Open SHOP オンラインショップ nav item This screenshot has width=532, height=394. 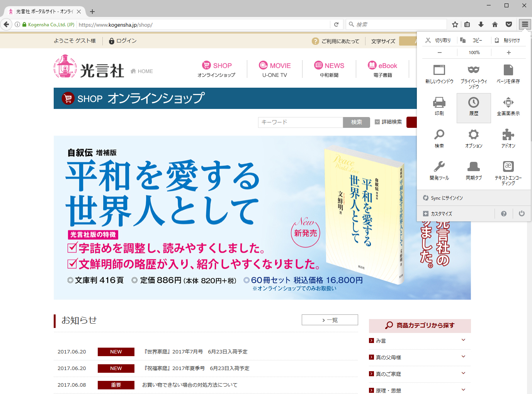point(216,69)
